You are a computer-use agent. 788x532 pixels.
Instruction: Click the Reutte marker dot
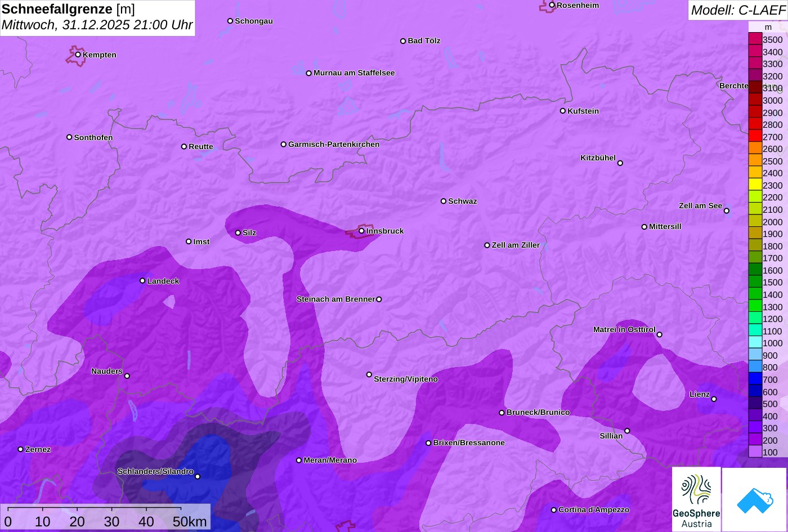(184, 146)
